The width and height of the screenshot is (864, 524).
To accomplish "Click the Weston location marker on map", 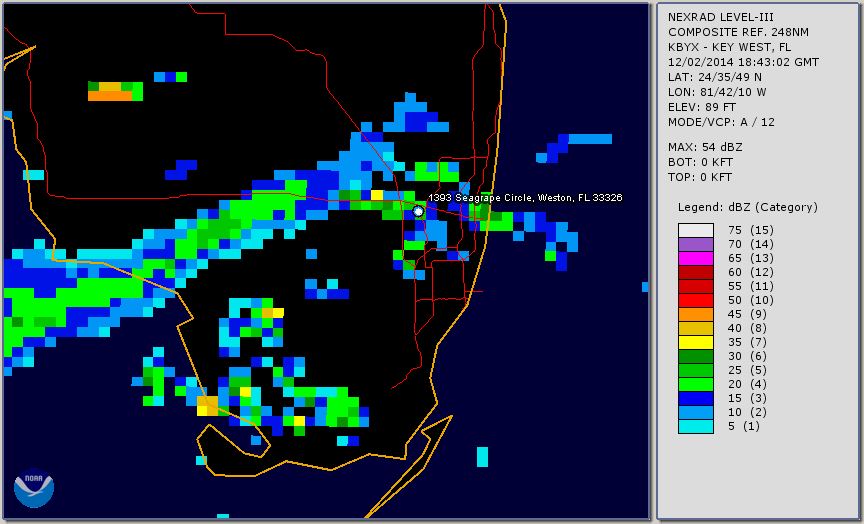I will [419, 211].
